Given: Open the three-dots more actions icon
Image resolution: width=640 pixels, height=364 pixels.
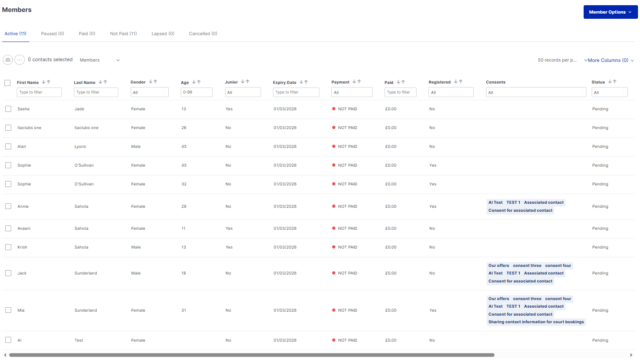Looking at the screenshot, I should [20, 60].
